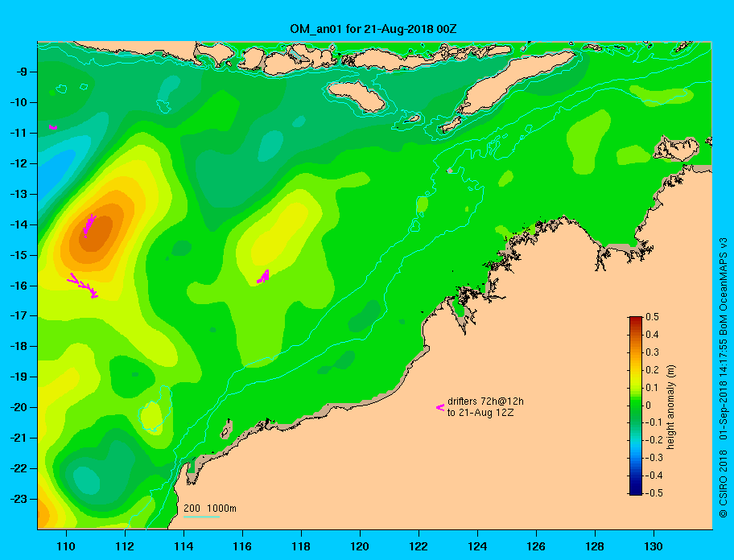The image size is (734, 560).
Task: Click the '114' longitude axis label
Action: [x=183, y=546]
